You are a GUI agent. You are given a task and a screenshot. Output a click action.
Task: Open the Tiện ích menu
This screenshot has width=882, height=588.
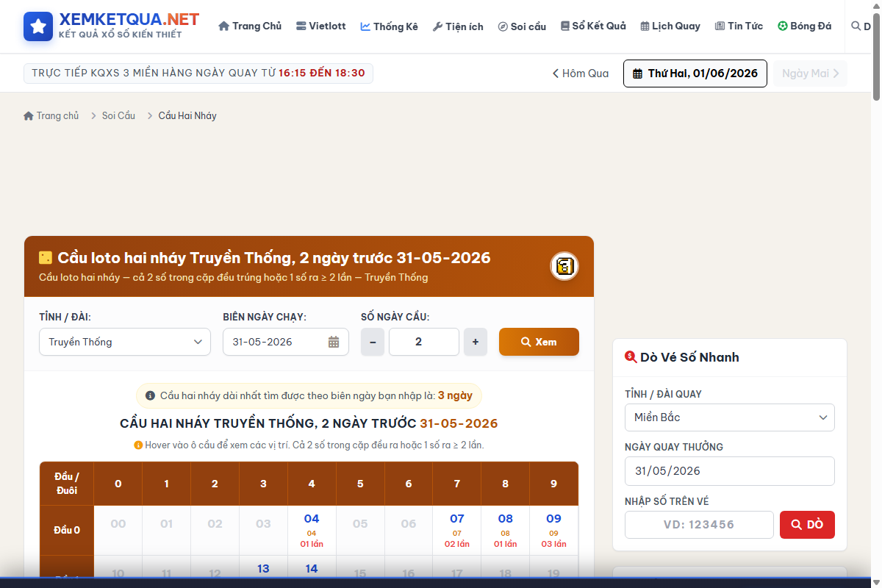tap(458, 26)
